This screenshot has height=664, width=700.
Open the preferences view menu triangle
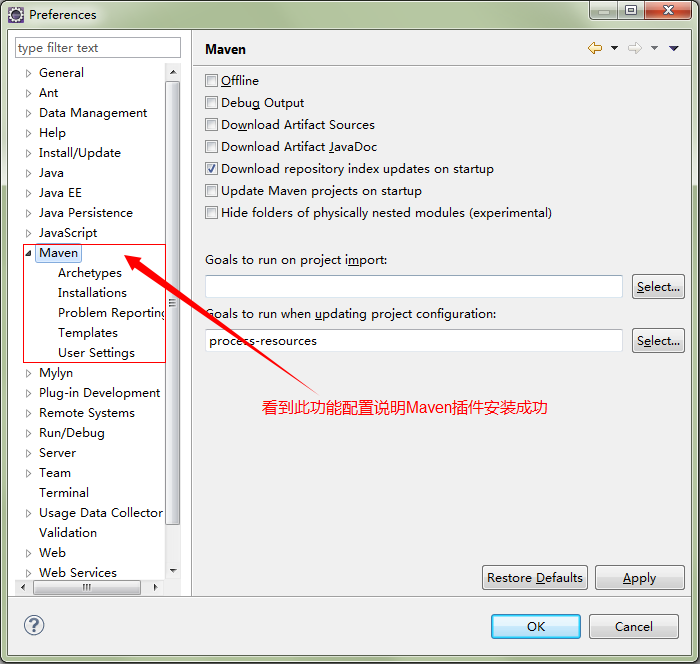[x=674, y=48]
